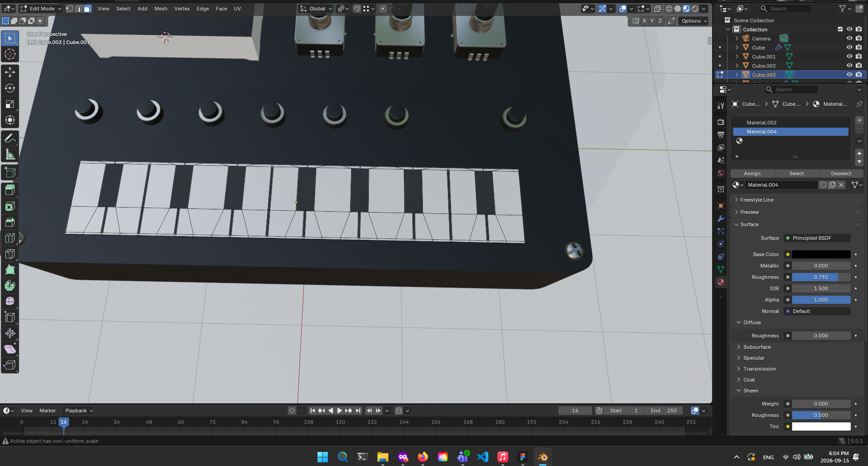Switch to vertex select mode
Screen dimensions: 868x466
[x=69, y=9]
